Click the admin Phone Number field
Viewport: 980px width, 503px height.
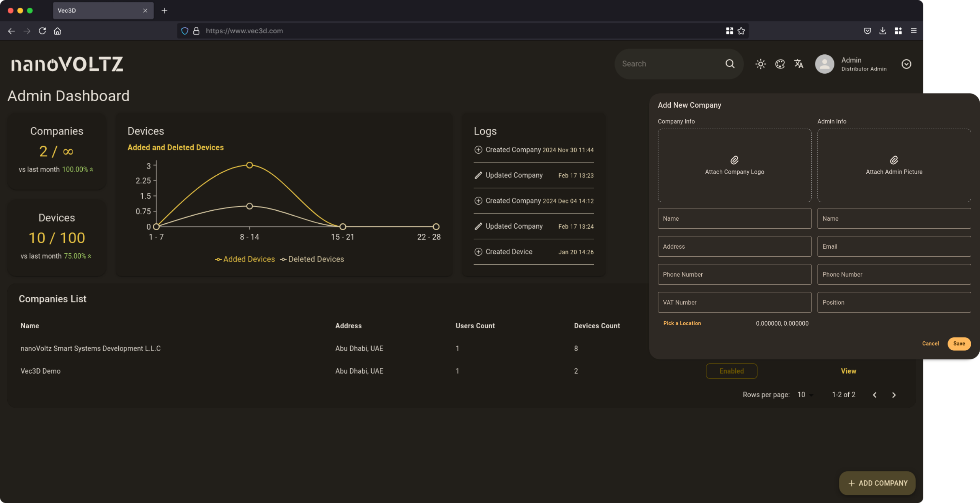[x=894, y=274]
